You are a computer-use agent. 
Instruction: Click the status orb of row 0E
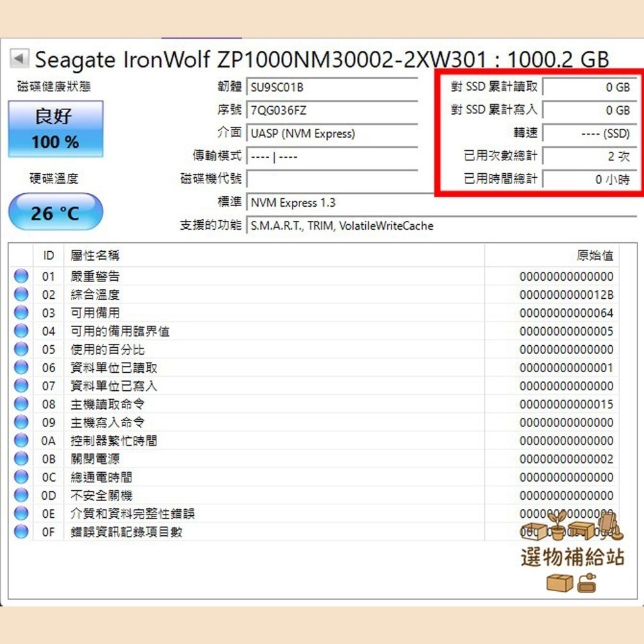pyautogui.click(x=21, y=513)
